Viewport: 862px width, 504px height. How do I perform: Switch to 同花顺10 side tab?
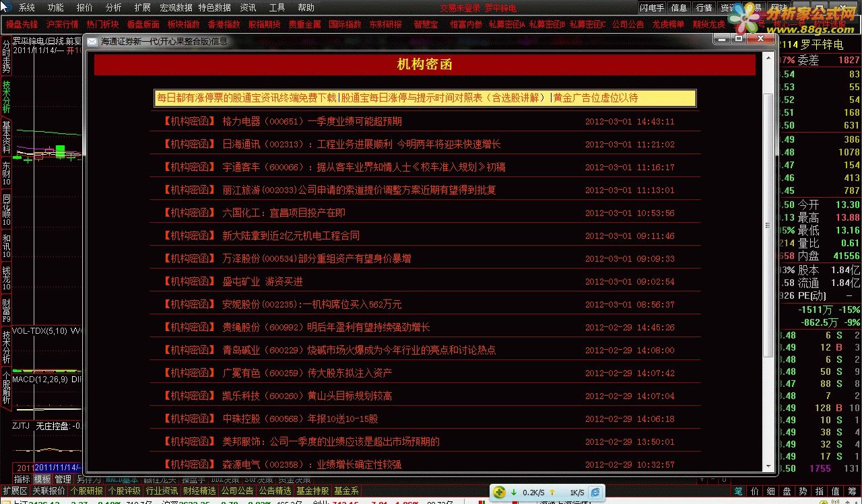click(x=6, y=209)
